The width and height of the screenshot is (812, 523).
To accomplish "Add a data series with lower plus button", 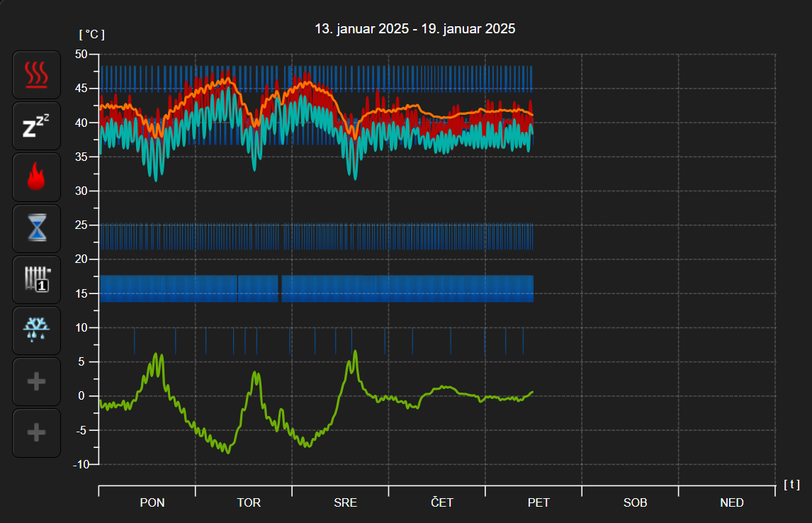I will (x=37, y=433).
